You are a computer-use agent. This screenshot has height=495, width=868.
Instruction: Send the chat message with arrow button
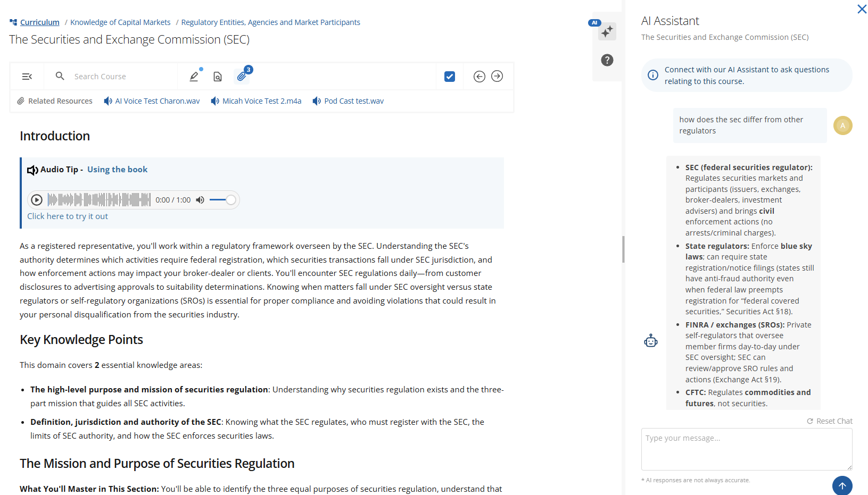(842, 485)
